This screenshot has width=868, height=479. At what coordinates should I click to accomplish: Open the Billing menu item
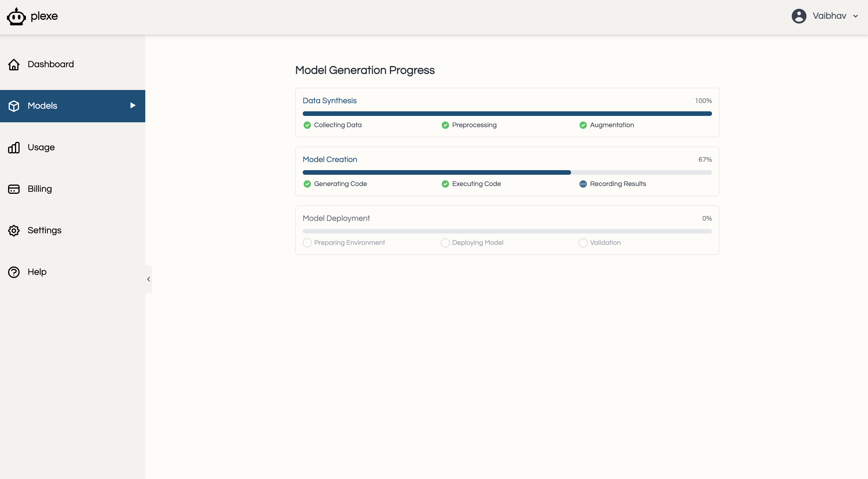40,189
